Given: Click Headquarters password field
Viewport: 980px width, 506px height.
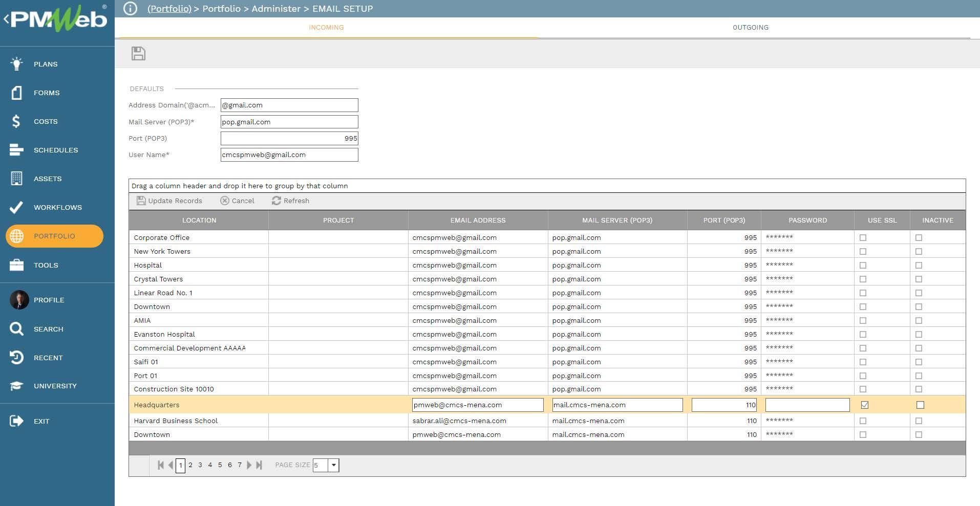Looking at the screenshot, I should click(x=807, y=405).
